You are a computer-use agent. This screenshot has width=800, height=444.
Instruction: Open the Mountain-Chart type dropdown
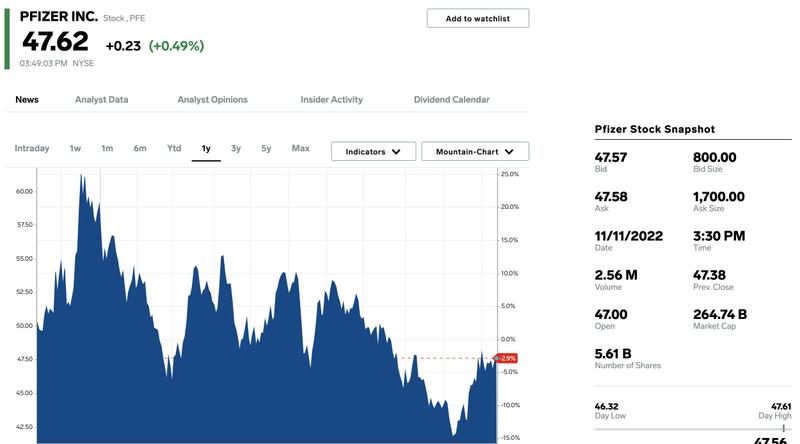tap(475, 152)
